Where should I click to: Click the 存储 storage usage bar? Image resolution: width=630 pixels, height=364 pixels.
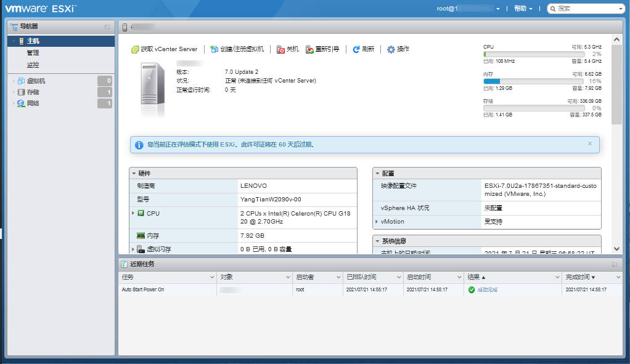point(534,108)
